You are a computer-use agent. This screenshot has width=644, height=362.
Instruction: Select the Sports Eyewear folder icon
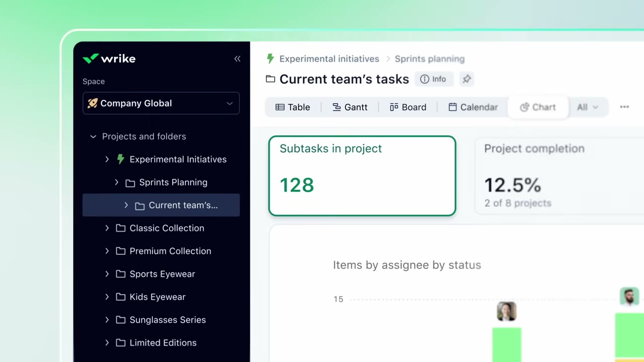point(121,274)
